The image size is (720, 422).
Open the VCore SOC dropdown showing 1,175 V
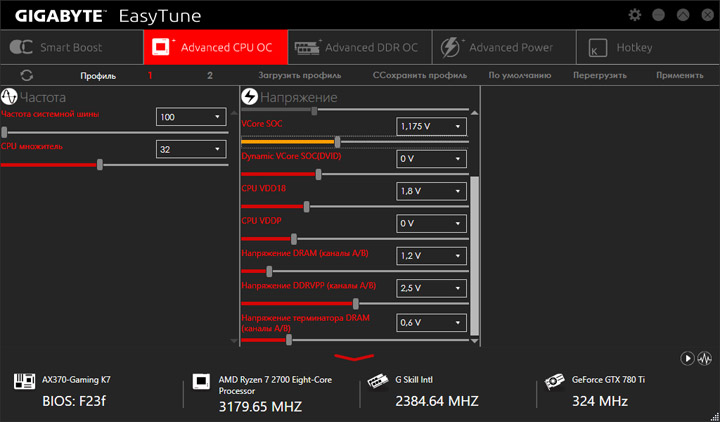pos(431,126)
